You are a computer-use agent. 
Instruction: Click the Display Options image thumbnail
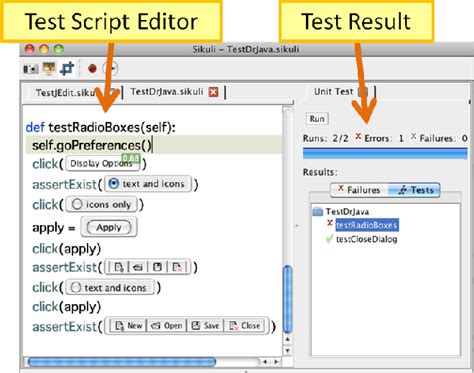pos(103,163)
